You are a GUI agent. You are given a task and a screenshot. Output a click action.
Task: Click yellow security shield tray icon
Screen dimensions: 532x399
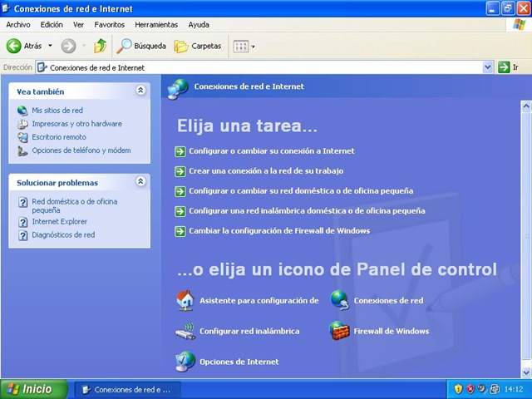(x=458, y=389)
